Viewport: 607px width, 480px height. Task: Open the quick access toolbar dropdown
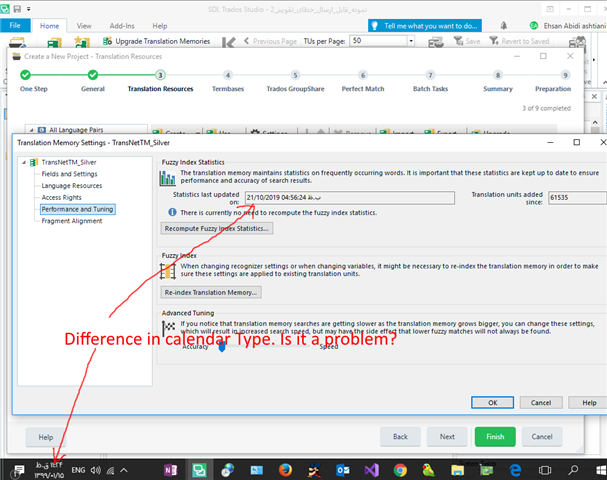click(x=29, y=9)
